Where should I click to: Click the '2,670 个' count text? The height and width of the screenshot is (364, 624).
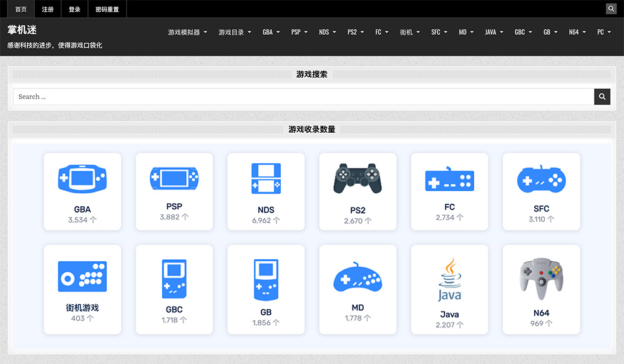pos(358,221)
